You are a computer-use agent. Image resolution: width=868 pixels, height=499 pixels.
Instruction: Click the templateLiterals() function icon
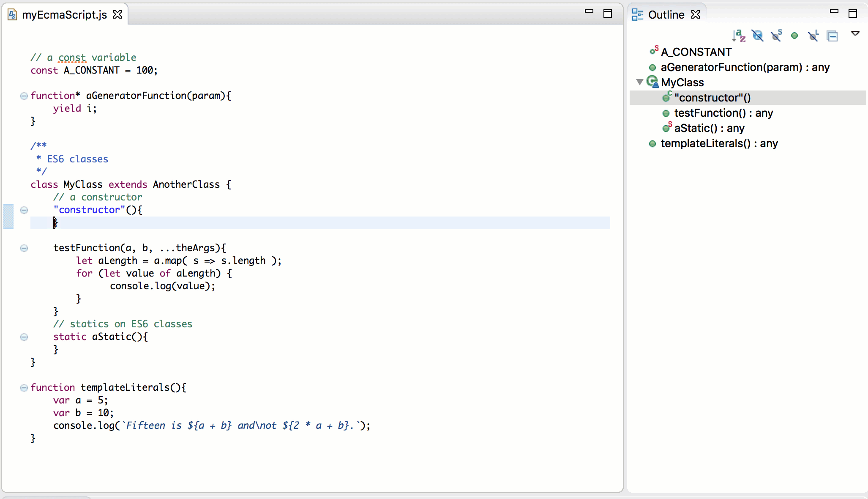coord(652,144)
